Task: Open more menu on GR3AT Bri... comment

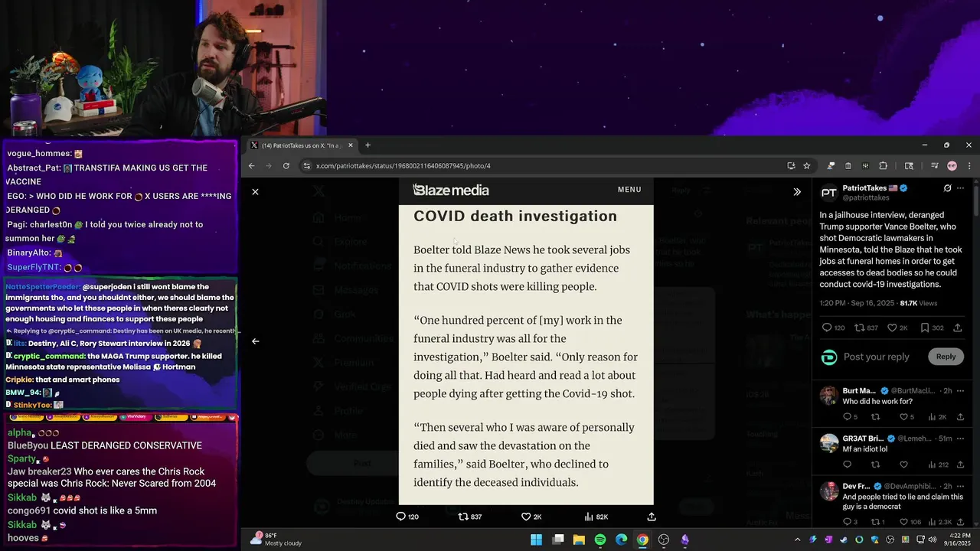Action: click(961, 439)
